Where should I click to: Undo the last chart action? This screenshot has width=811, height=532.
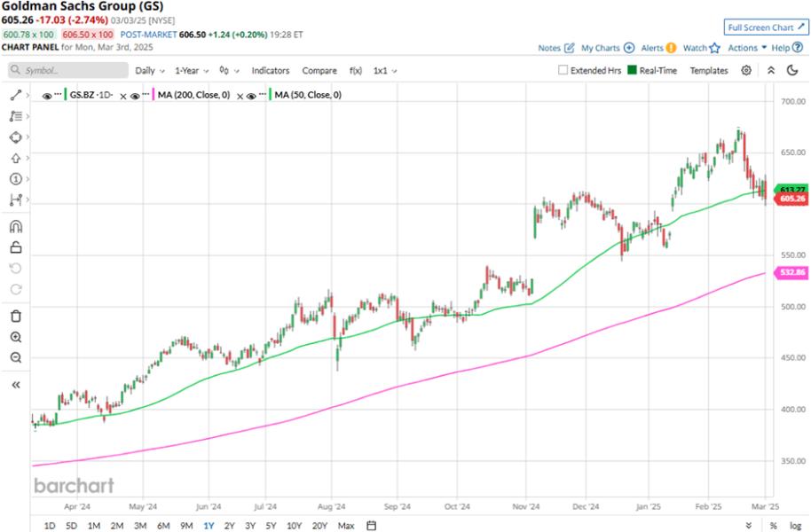click(x=15, y=269)
